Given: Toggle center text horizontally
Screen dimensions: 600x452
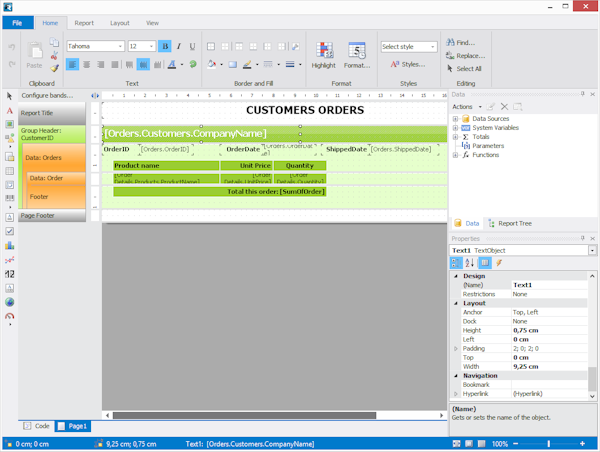Looking at the screenshot, I should [87, 64].
